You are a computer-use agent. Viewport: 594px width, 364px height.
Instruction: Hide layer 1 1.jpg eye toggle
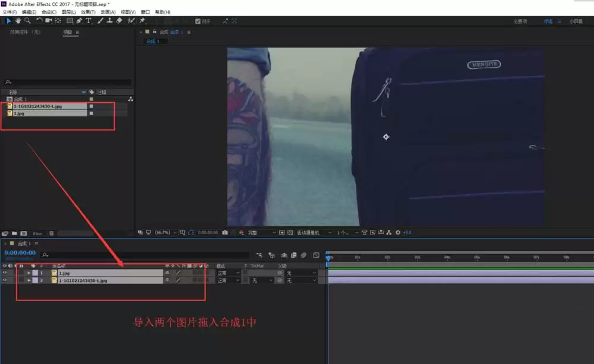[x=5, y=273]
